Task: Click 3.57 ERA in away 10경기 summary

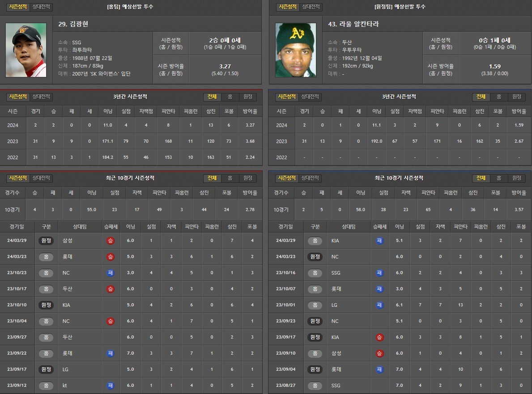Action: pos(519,210)
